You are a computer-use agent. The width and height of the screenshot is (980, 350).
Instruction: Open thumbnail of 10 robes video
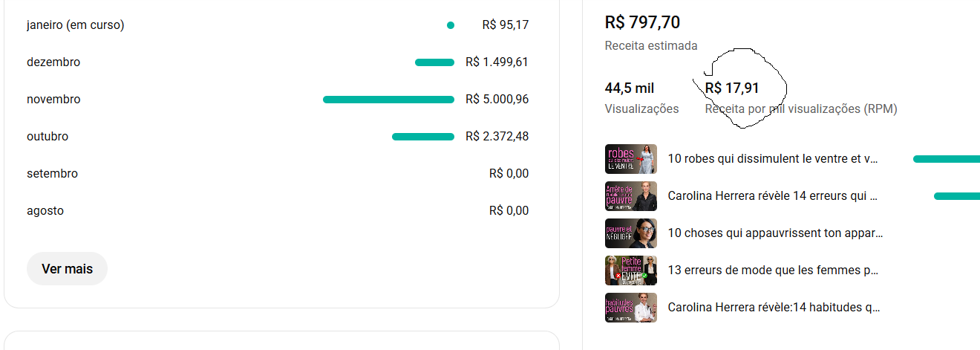tap(630, 159)
